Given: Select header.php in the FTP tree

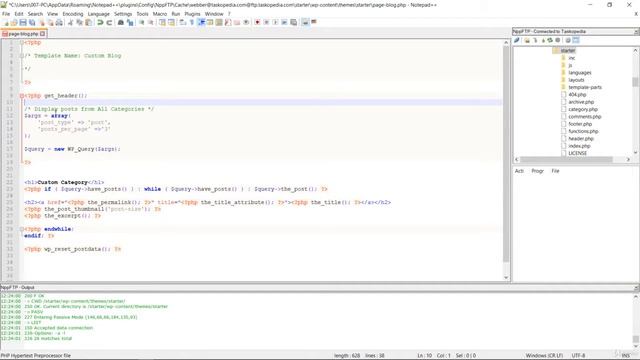Looking at the screenshot, I should [x=581, y=139].
